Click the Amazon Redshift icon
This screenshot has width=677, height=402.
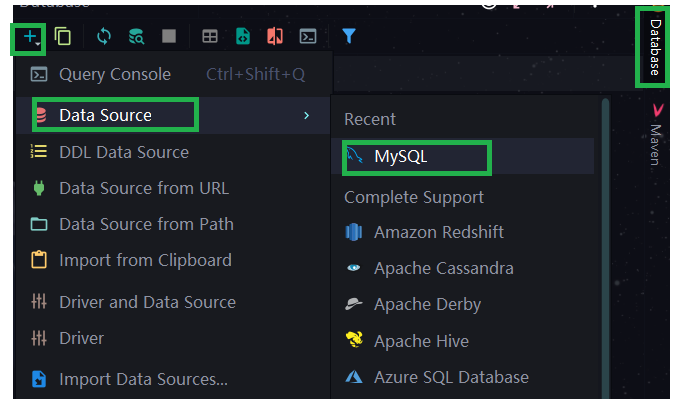click(354, 232)
